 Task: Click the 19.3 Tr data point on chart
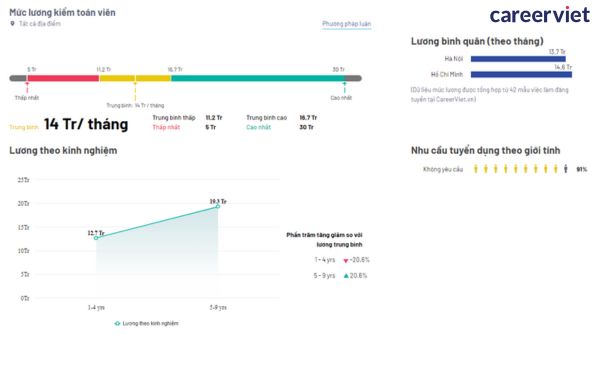coord(218,206)
